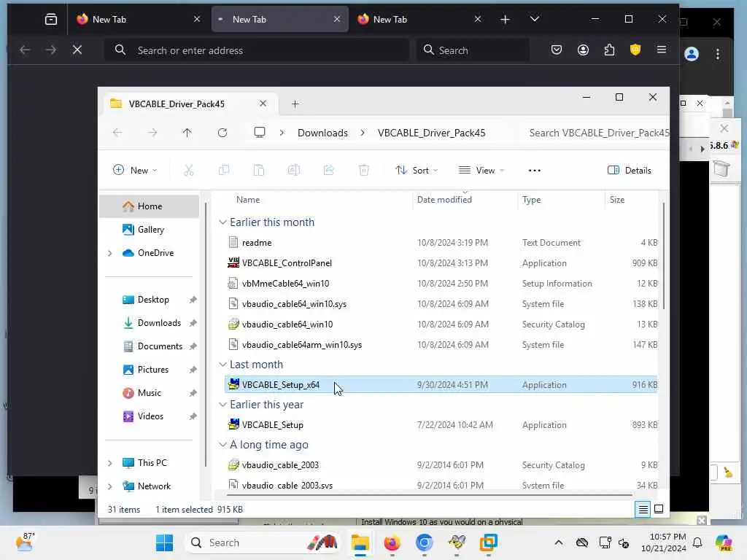
Task: Click the Paste icon in Explorer toolbar
Action: coord(259,170)
